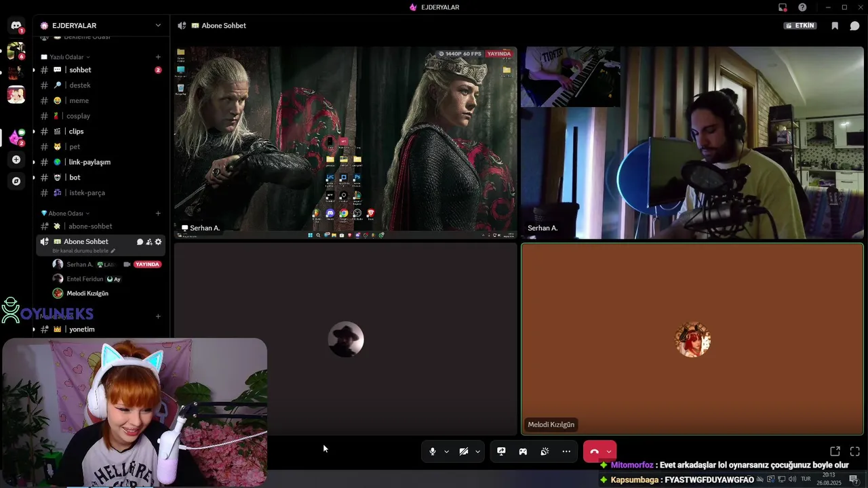Create channel in Abone Odası with plus

pos(158,213)
